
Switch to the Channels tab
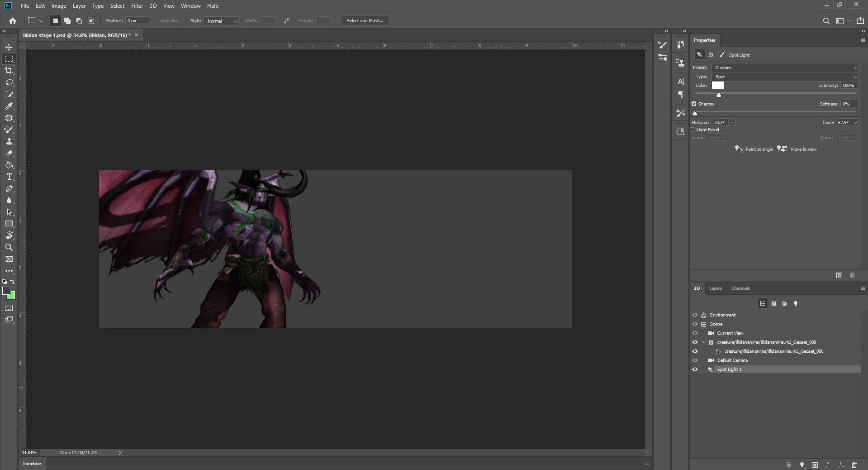pyautogui.click(x=740, y=288)
